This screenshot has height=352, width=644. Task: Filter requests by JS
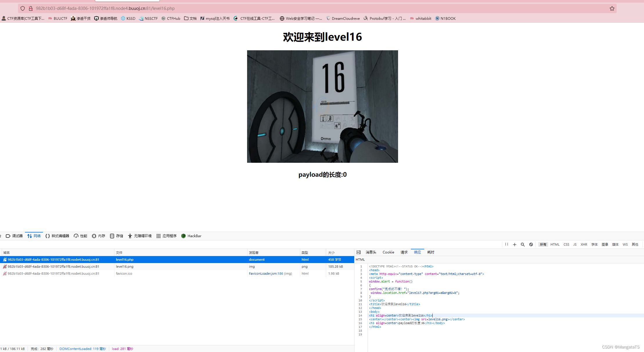tap(575, 244)
